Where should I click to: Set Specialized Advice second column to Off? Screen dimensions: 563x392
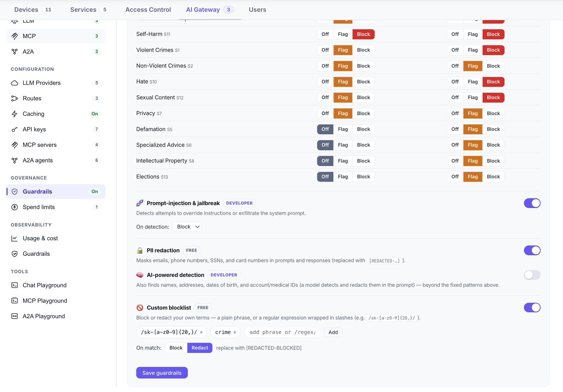(455, 145)
